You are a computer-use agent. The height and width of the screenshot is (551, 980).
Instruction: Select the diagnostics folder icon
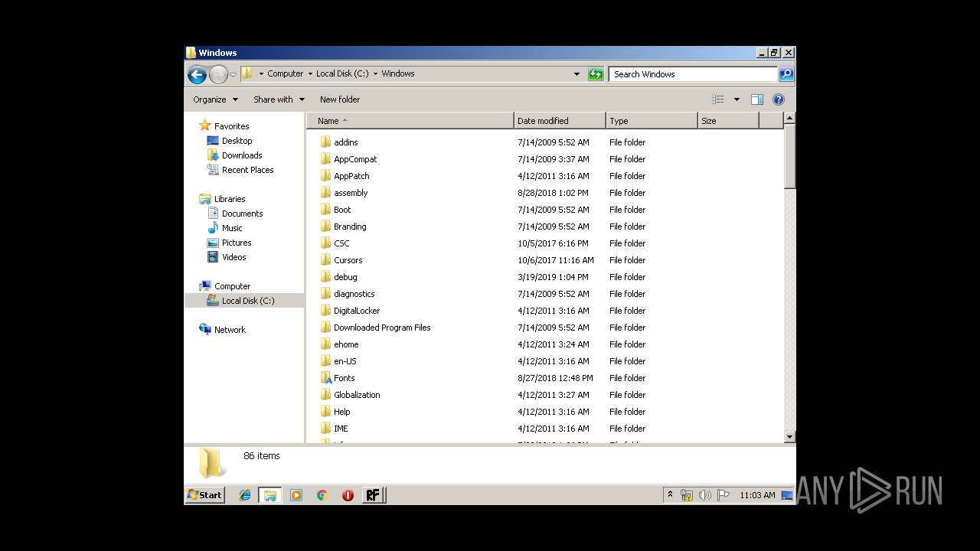click(325, 294)
